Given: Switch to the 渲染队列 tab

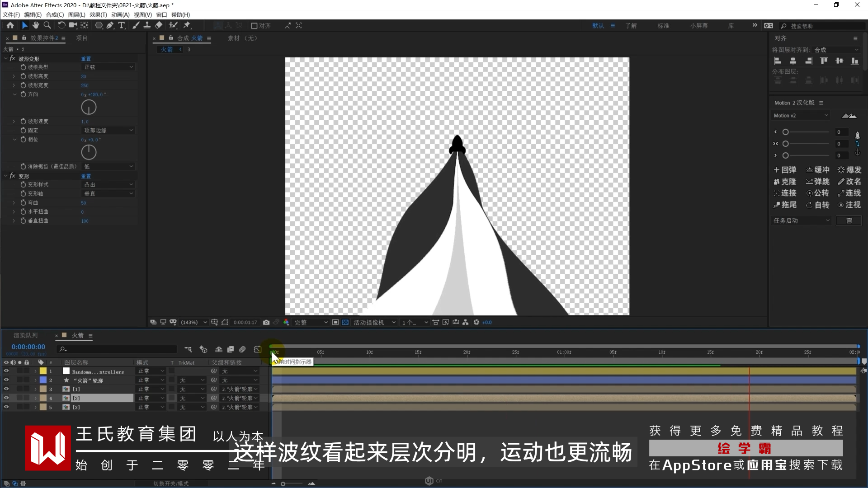Looking at the screenshot, I should click(25, 335).
